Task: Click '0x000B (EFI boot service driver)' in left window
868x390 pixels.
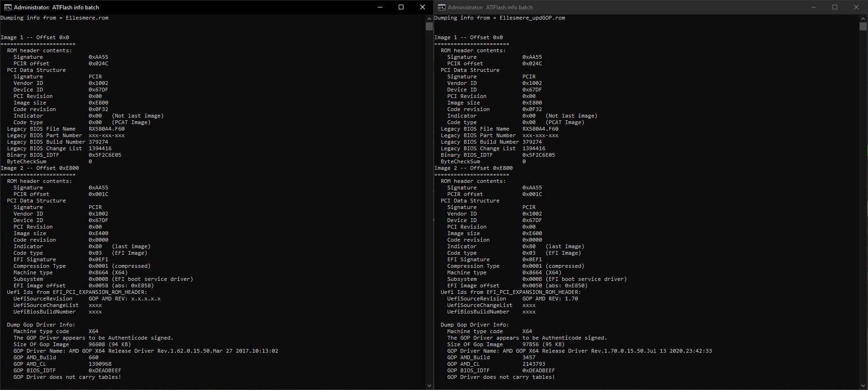Action: point(141,279)
